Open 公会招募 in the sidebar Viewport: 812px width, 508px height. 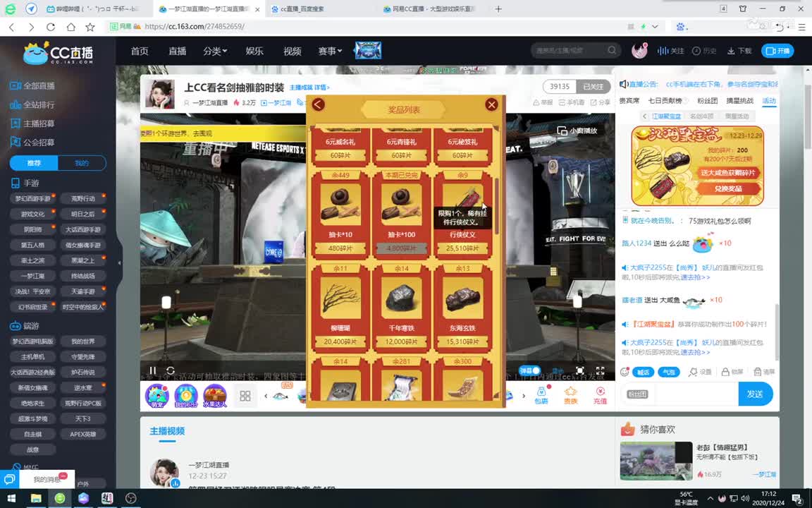click(x=32, y=142)
